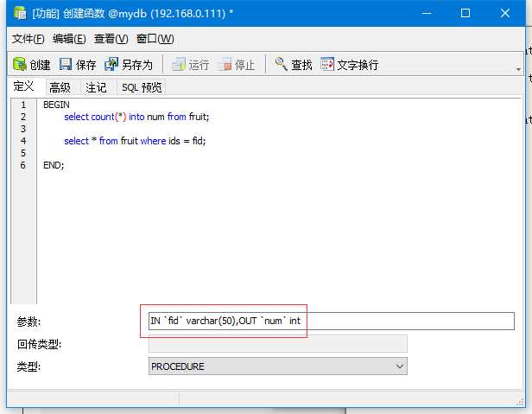The width and height of the screenshot is (532, 414).
Task: Click the BEGIN line in the editor
Action: 56,105
